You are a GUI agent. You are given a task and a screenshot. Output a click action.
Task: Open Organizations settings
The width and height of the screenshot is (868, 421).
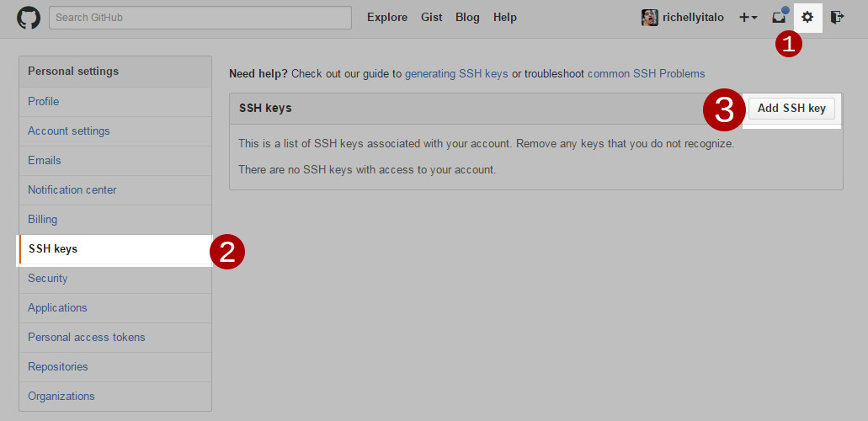click(x=115, y=396)
